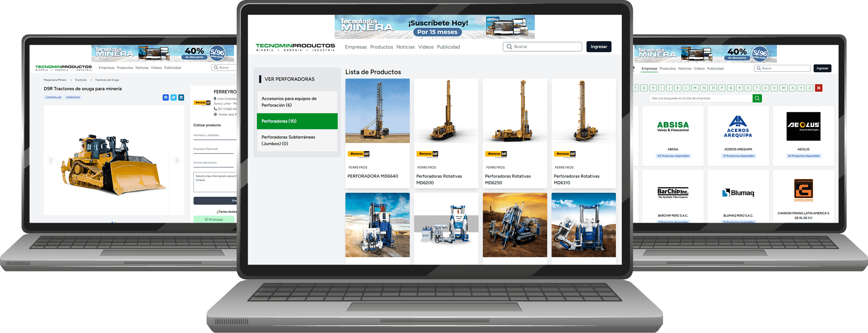Open Aceros Arequipa company logo
Screen dimensions: 868x333
coord(738,126)
